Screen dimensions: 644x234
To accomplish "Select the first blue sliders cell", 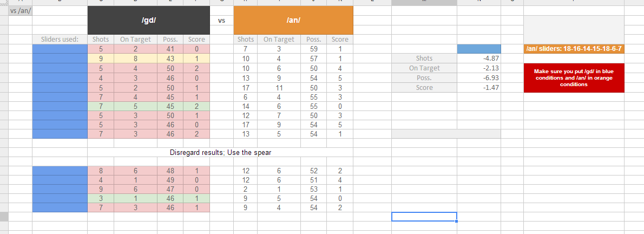I will click(x=60, y=49).
